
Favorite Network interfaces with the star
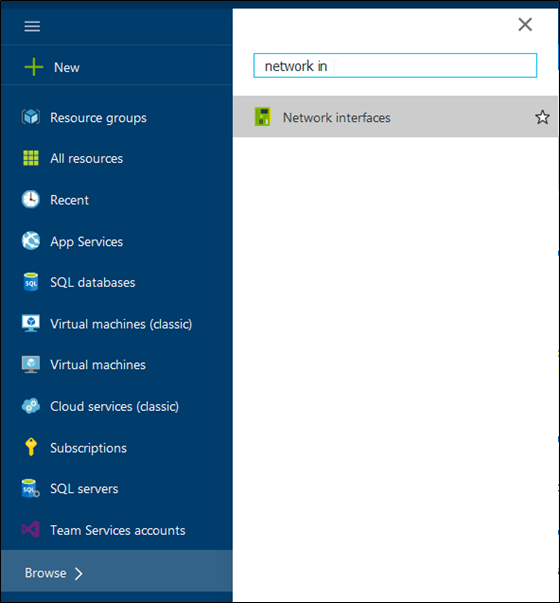pos(542,117)
